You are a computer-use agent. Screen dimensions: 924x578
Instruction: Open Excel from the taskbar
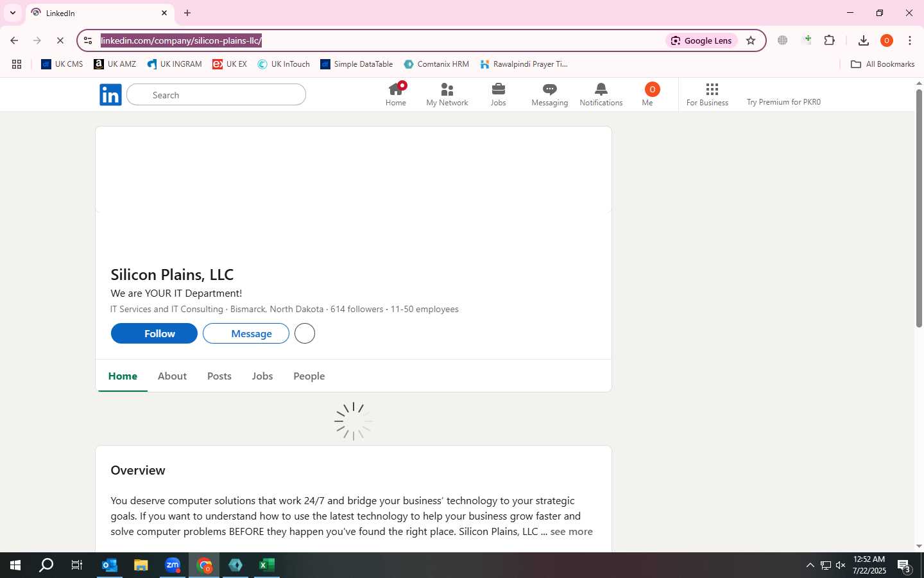pyautogui.click(x=267, y=565)
